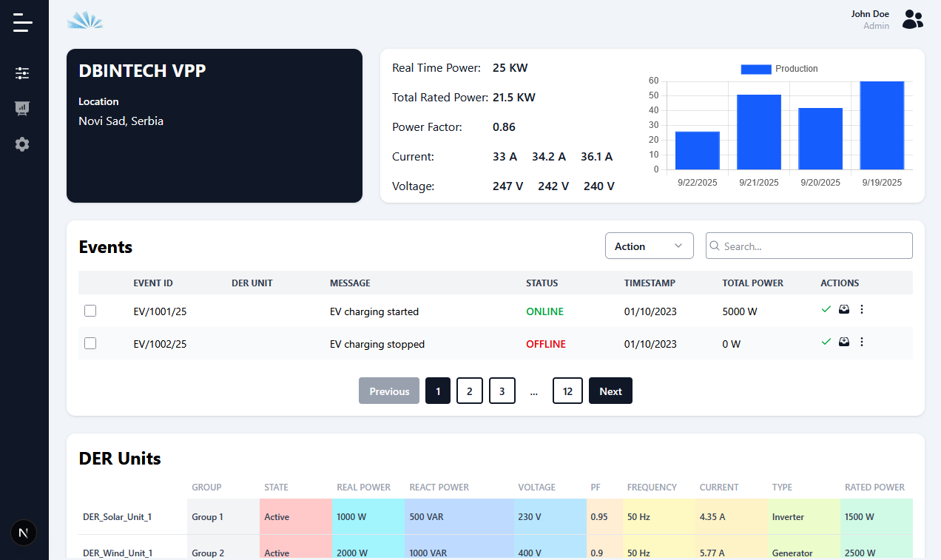This screenshot has width=941, height=560.
Task: Click the DBINTECH fan logo in header
Action: [x=85, y=20]
